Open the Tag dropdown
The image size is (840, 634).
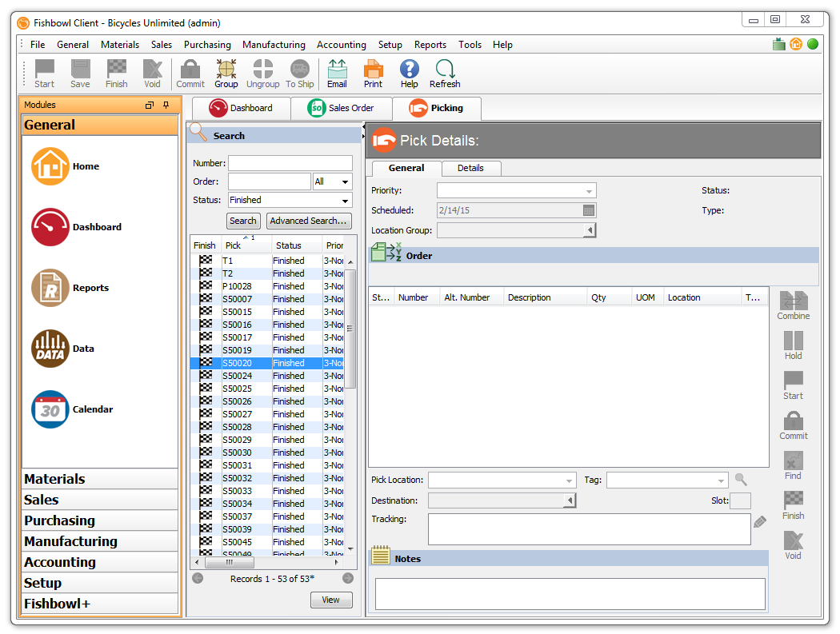[x=667, y=480]
